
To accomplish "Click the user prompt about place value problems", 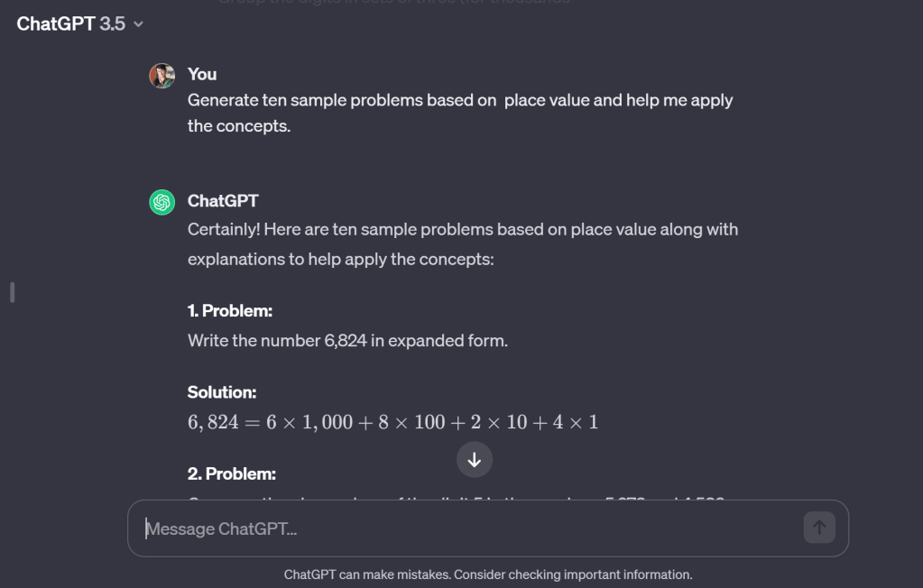I will [459, 113].
